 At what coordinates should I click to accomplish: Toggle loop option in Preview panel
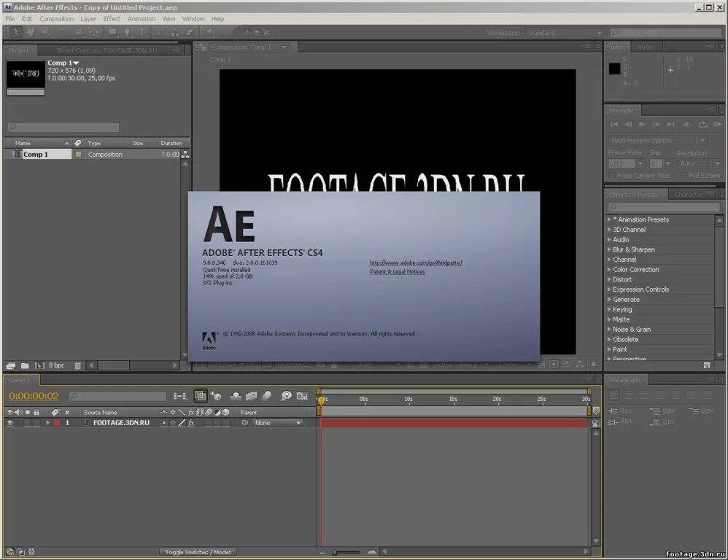[703, 125]
